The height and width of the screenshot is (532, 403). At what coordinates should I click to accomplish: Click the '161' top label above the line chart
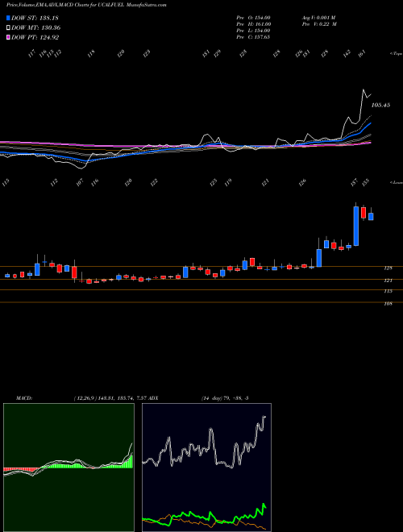click(362, 54)
